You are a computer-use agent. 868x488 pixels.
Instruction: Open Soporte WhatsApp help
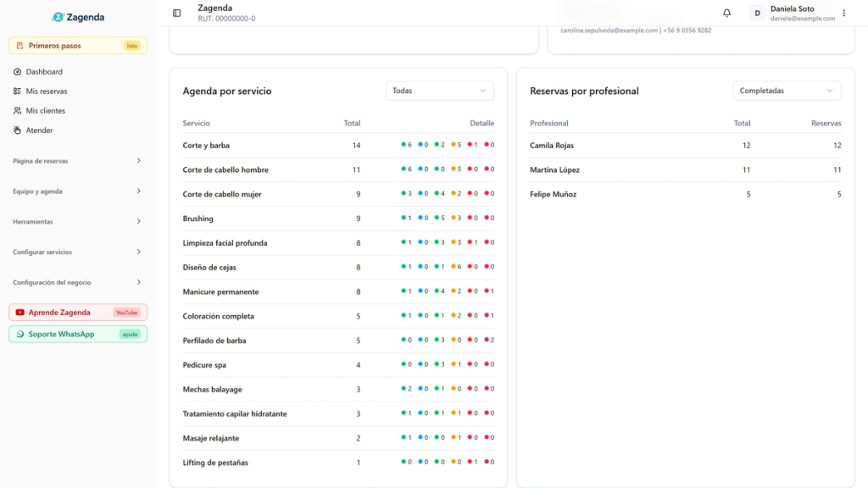click(78, 334)
